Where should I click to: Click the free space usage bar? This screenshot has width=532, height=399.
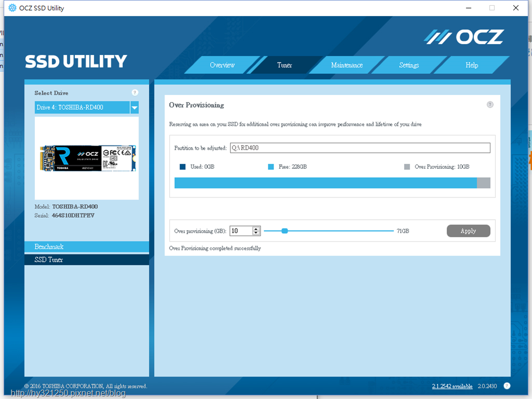(326, 183)
